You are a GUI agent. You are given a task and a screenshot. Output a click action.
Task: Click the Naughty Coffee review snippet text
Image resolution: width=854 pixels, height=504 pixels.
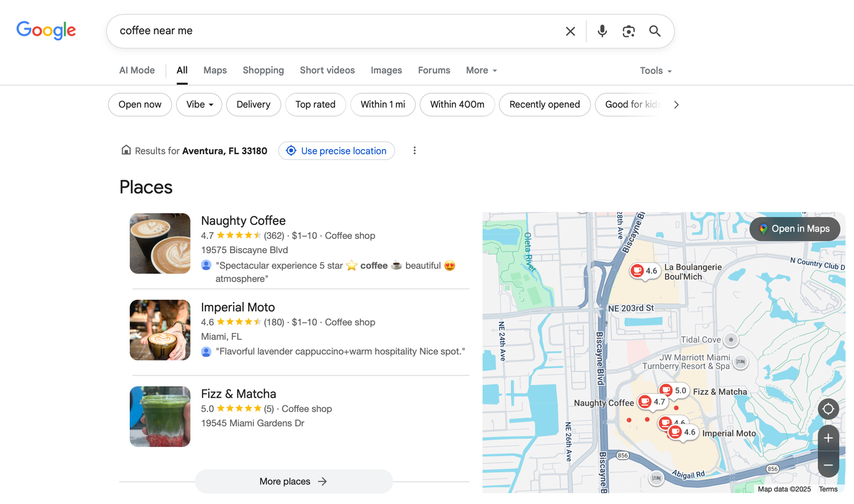click(x=336, y=272)
